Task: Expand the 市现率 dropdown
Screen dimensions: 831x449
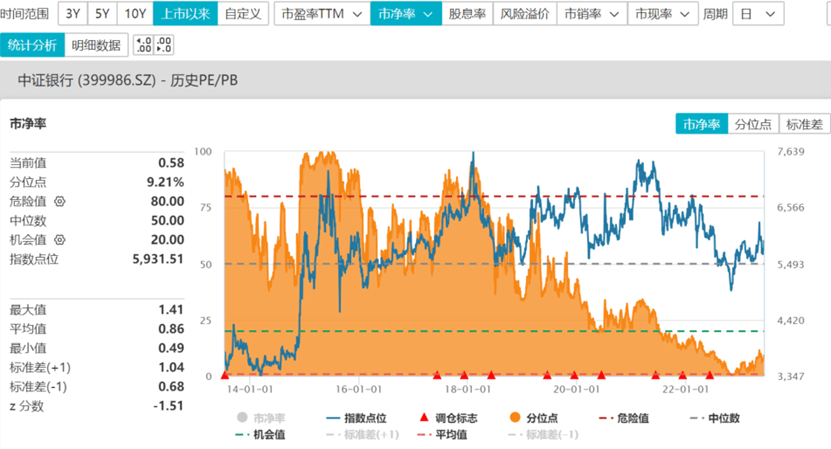Action: coord(662,14)
